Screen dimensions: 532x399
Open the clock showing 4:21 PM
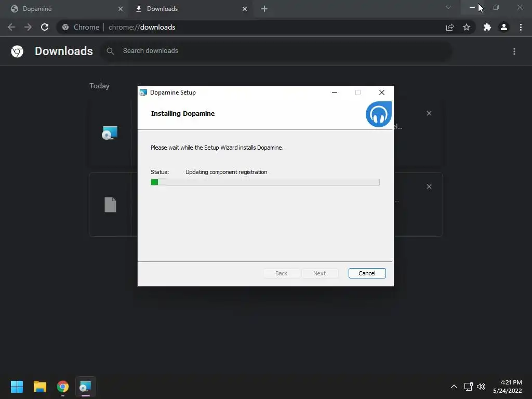point(507,387)
